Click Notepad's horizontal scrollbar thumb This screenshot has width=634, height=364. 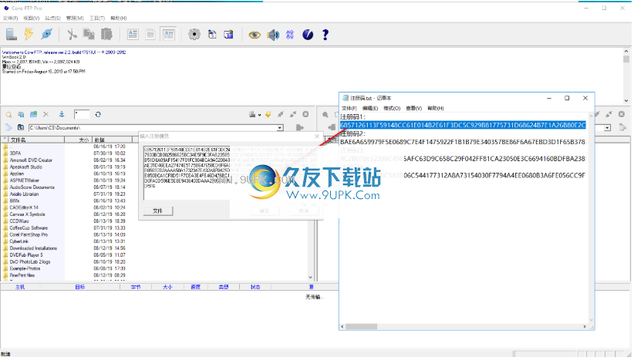(362, 326)
